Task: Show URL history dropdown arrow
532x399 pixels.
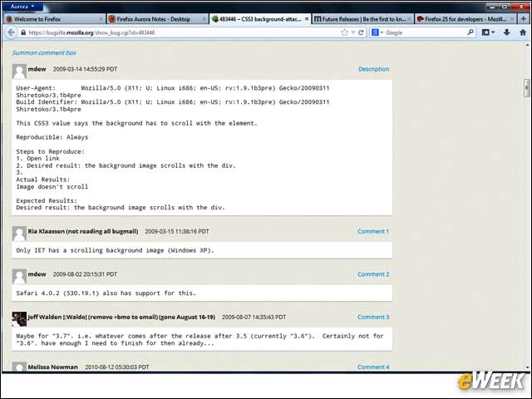Action: tap(353, 32)
